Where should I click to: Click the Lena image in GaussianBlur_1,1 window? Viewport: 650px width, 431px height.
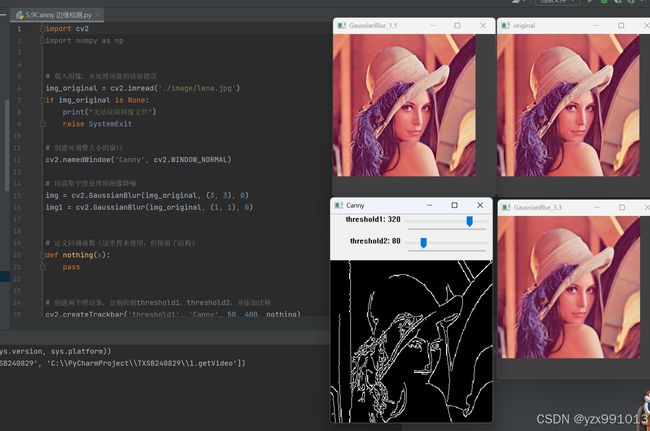coord(405,105)
